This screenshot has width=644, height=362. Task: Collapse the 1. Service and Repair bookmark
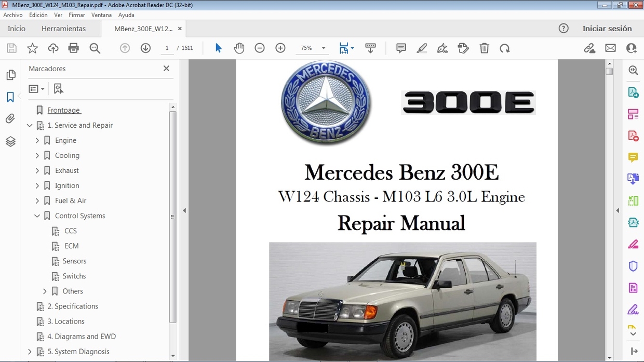point(30,126)
